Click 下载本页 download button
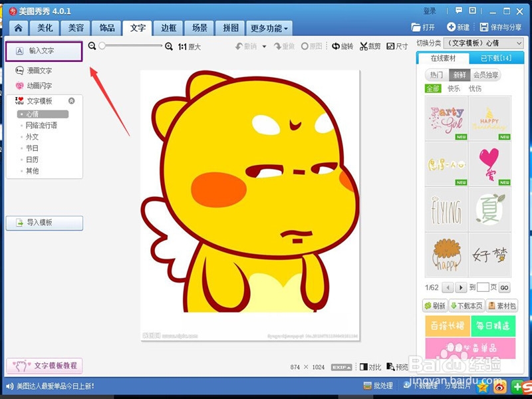This screenshot has height=399, width=532. [467, 306]
